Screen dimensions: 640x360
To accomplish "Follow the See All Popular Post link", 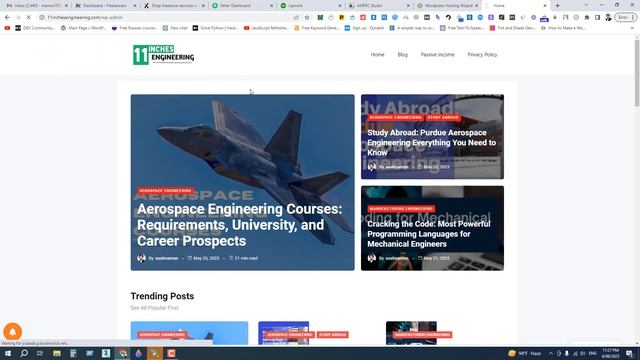I will point(154,308).
